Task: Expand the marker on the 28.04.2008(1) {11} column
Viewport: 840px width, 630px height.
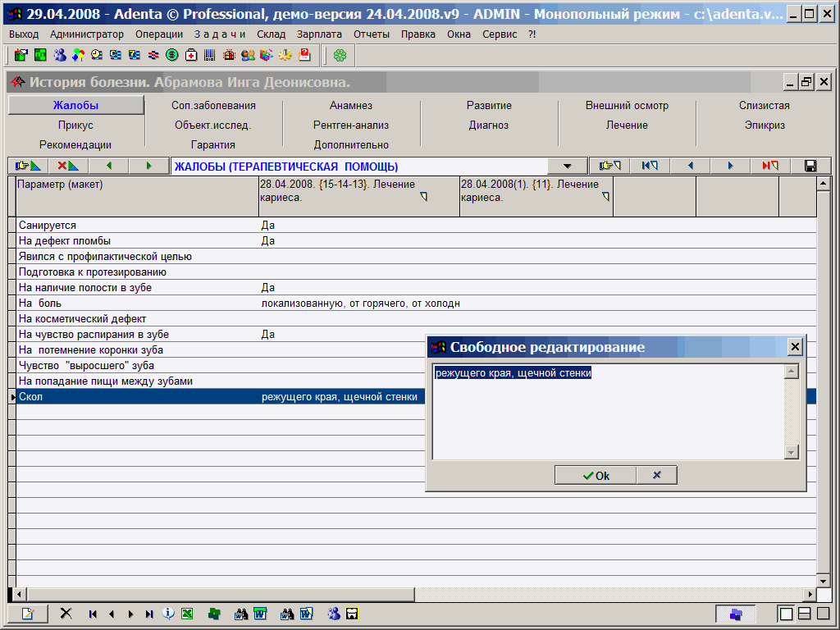Action: pos(606,197)
